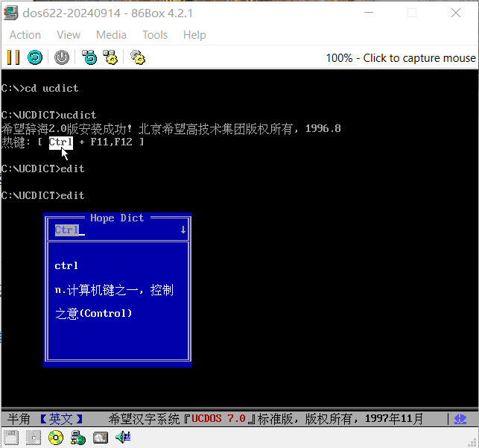
Task: Click the network status icon
Action: pyautogui.click(x=78, y=438)
